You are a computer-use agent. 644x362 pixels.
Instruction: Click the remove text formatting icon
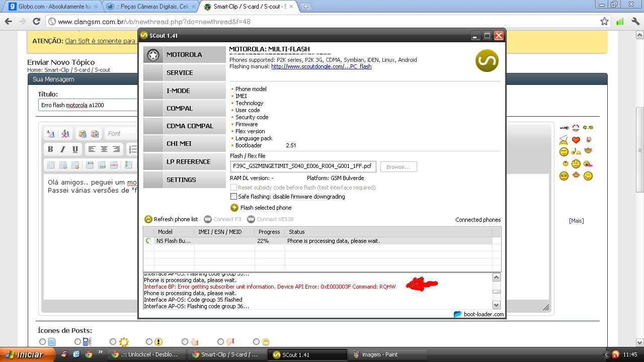click(65, 134)
